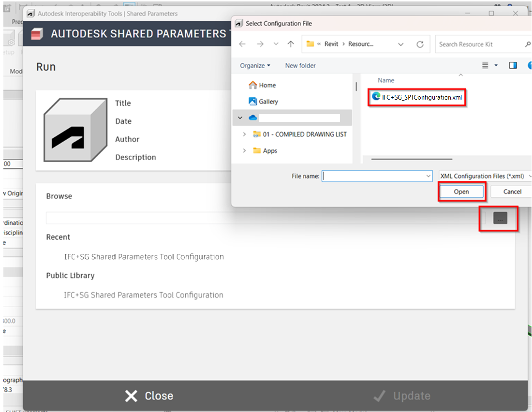
Task: Click the Edge icon of the XML file
Action: [x=376, y=96]
